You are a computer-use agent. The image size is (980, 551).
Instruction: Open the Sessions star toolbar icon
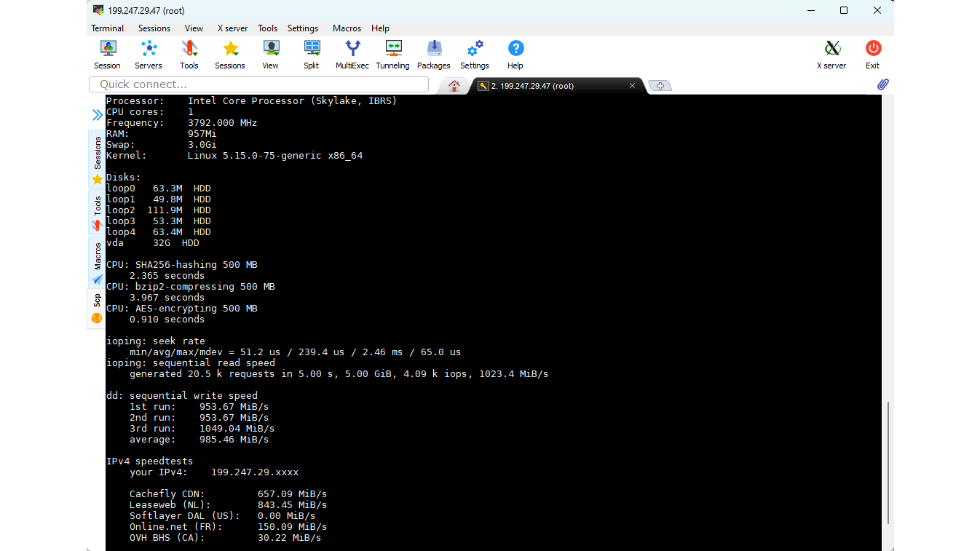point(230,55)
